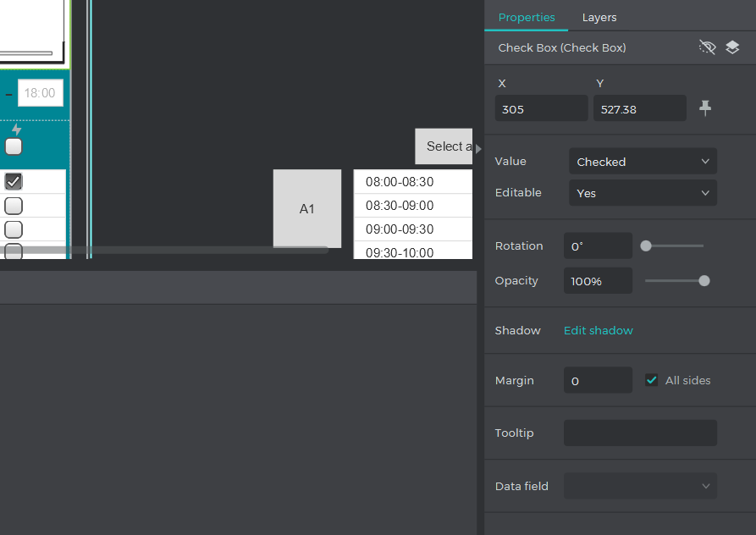The width and height of the screenshot is (756, 535).
Task: Open the Editable dropdown
Action: (642, 193)
